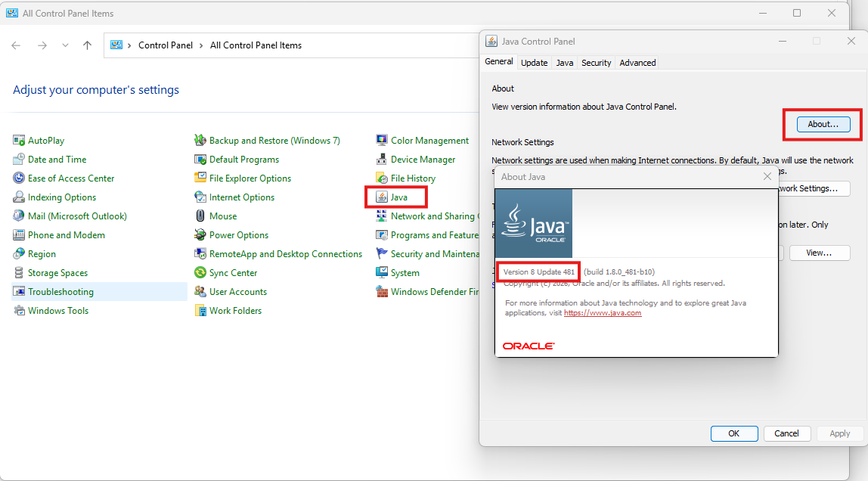Go back in Control Panel navigation

pyautogui.click(x=16, y=45)
